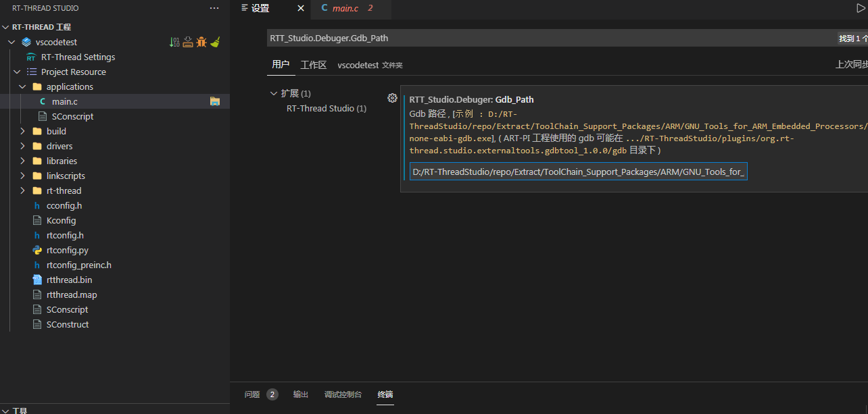
Task: Show the 问题 panel with 2 issues
Action: (251, 394)
